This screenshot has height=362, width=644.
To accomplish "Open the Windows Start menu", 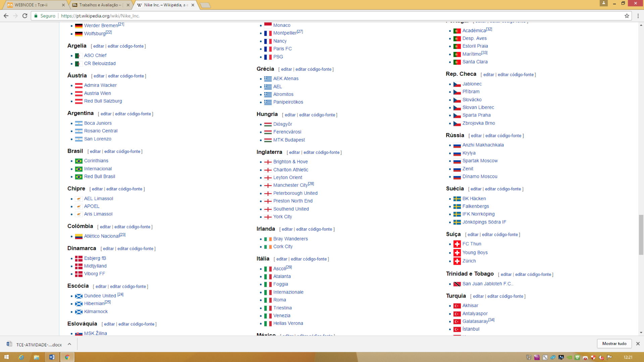I will coord(7,357).
